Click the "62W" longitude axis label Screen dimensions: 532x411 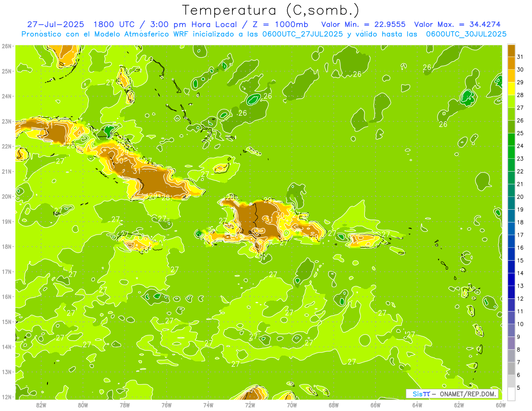[x=459, y=404]
